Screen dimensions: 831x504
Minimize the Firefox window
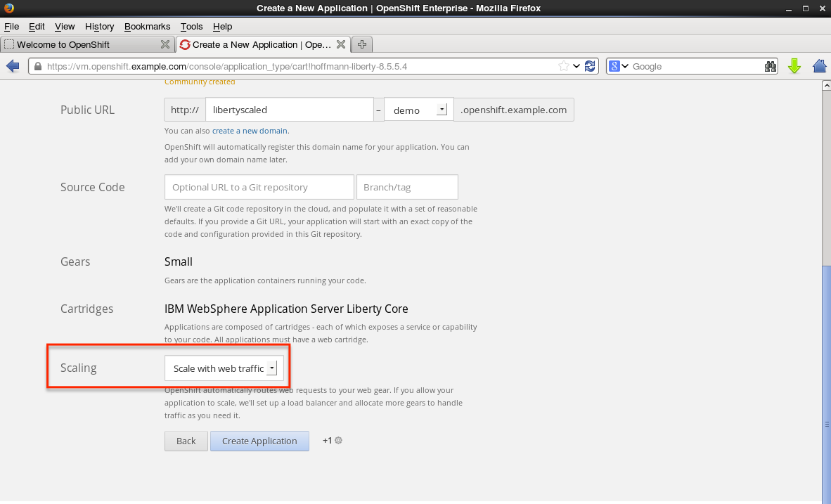[789, 8]
